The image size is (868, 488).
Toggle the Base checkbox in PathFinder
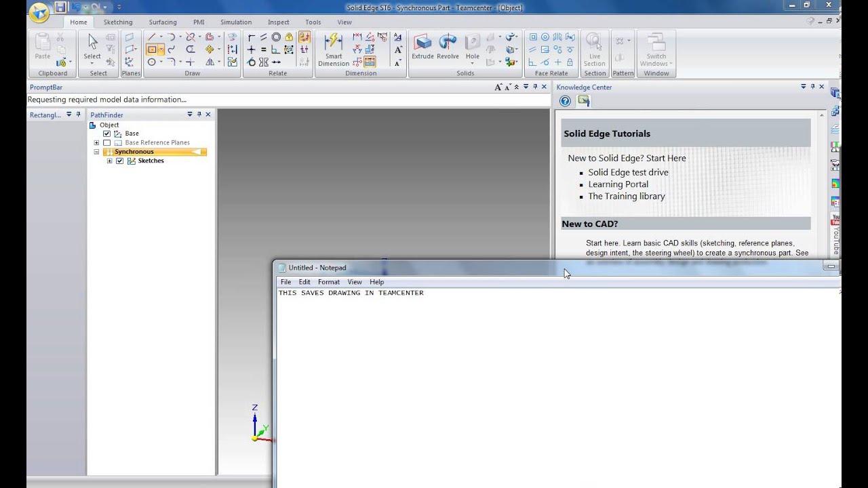click(106, 134)
